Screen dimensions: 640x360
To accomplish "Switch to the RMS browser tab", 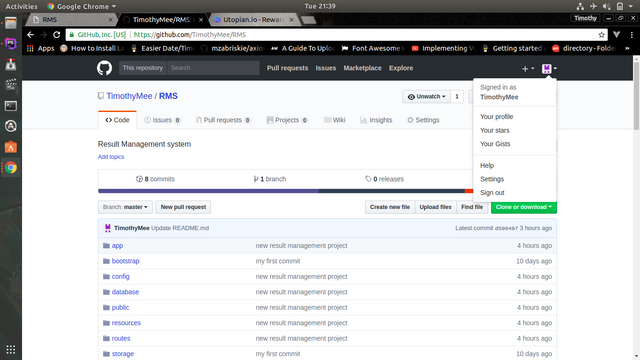I will (x=71, y=20).
